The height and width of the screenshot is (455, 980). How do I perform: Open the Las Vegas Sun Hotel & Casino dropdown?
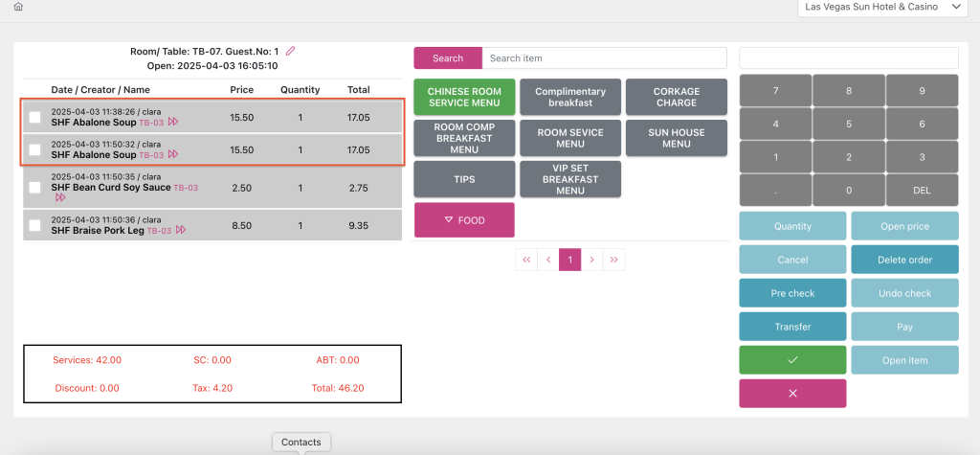[880, 8]
